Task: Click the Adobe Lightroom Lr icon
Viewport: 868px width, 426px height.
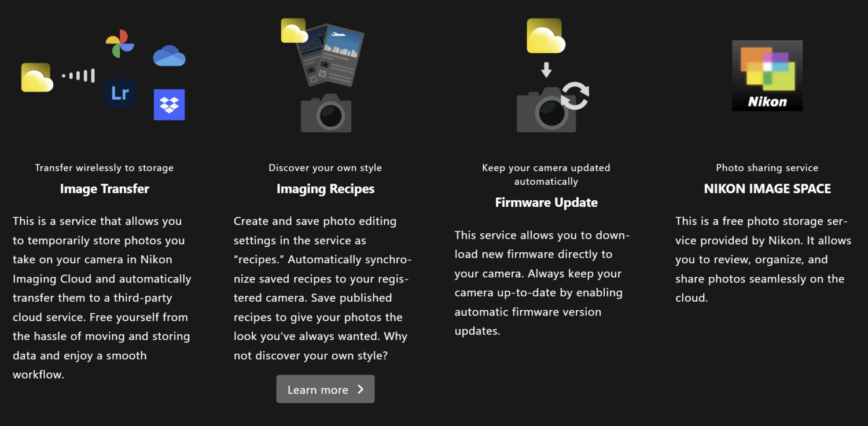Action: tap(120, 93)
